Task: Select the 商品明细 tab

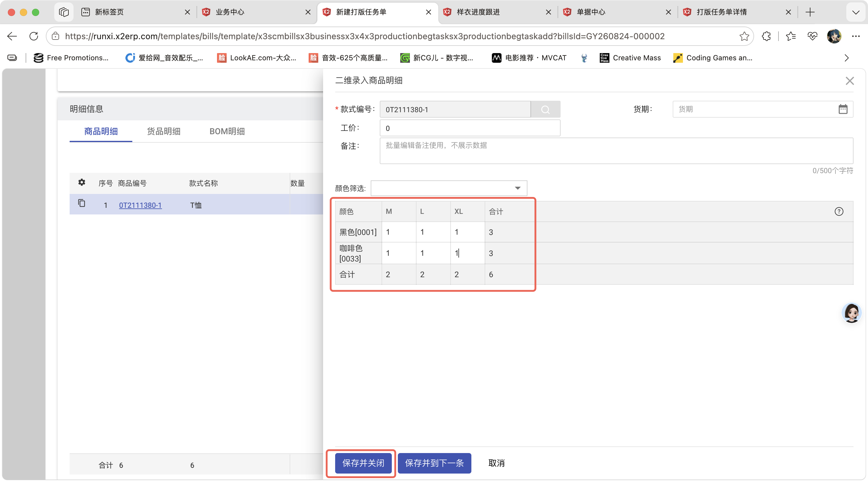Action: [101, 131]
